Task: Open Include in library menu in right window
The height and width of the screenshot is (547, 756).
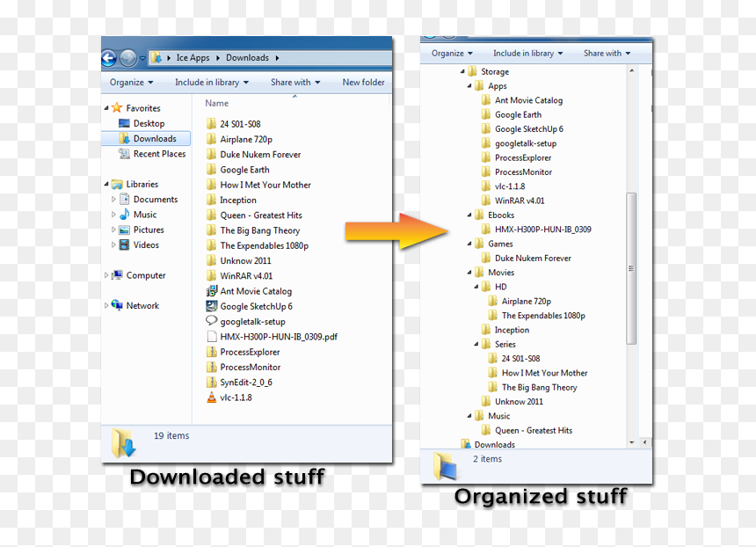Action: click(x=527, y=53)
